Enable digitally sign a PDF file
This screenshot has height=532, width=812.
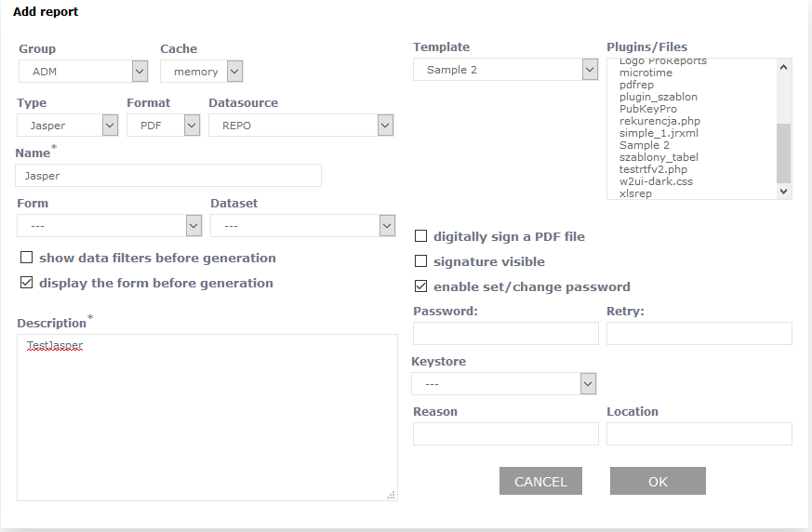[421, 236]
